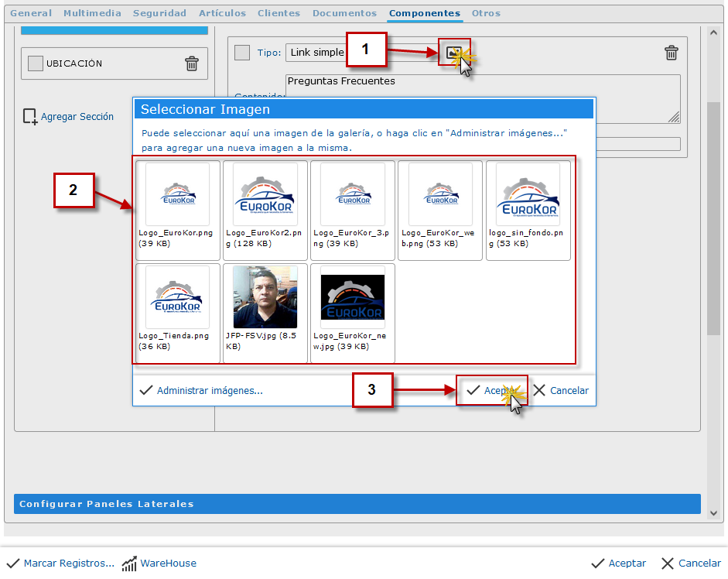
Task: Click Marcar Registros checkmark icon
Action: tap(13, 564)
